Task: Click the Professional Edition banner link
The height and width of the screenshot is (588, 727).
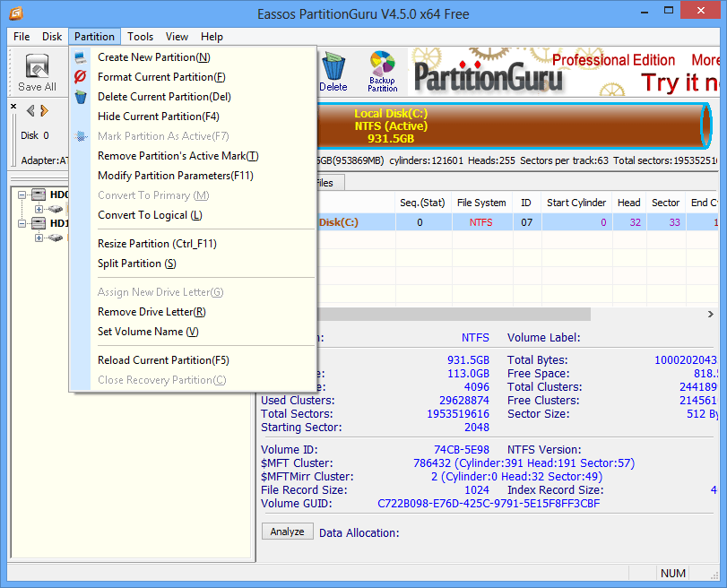Action: (x=613, y=60)
